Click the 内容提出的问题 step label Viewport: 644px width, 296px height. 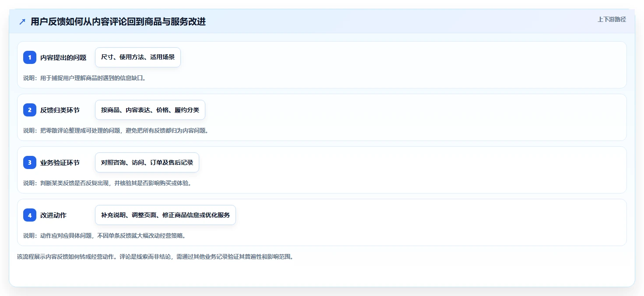pos(63,57)
